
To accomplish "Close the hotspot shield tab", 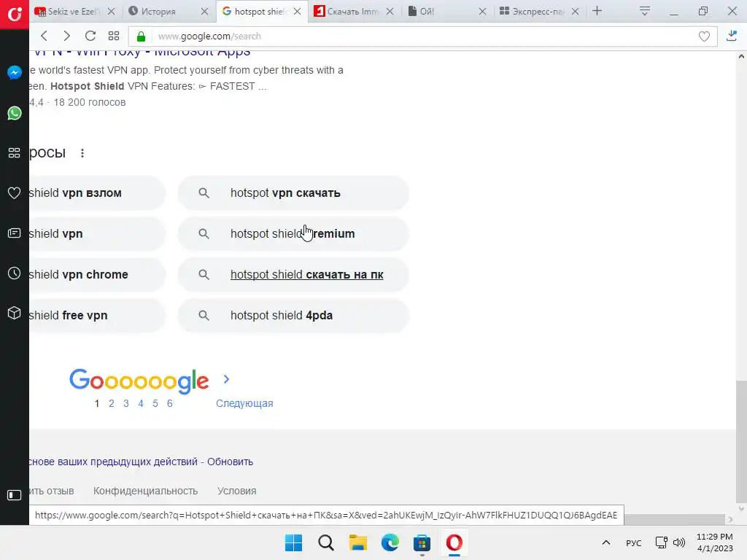I will 298,12.
